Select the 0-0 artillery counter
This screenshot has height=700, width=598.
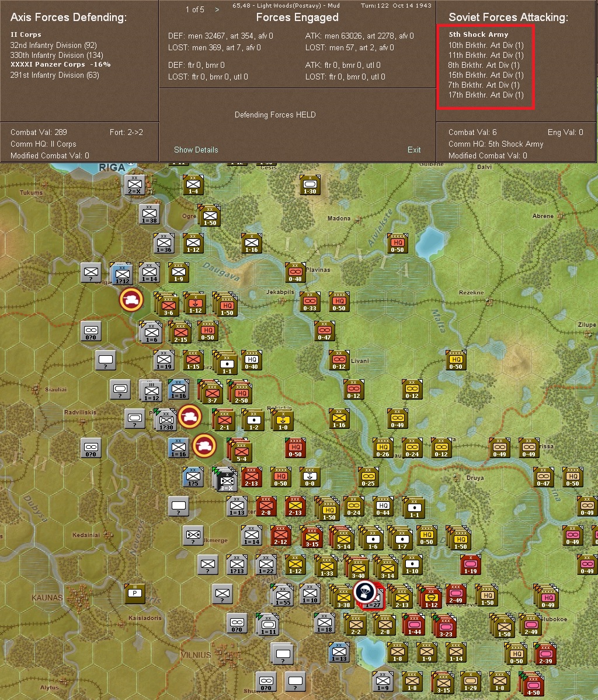coord(310,477)
